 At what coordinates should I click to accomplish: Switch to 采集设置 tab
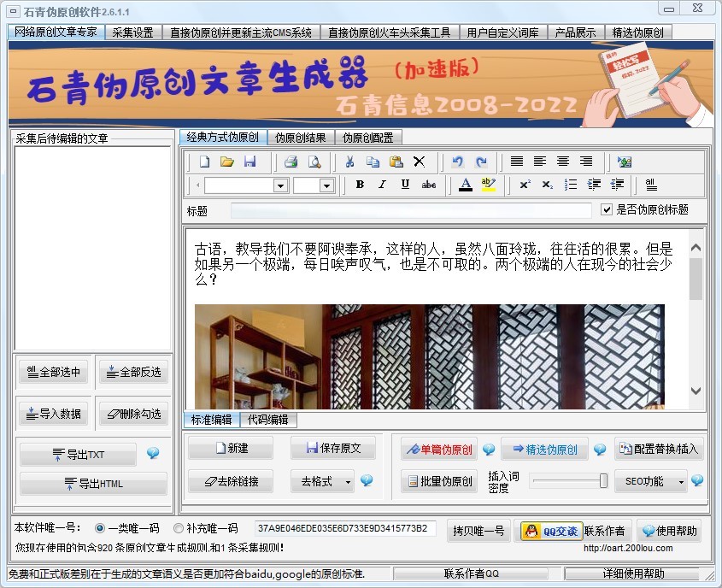[132, 32]
